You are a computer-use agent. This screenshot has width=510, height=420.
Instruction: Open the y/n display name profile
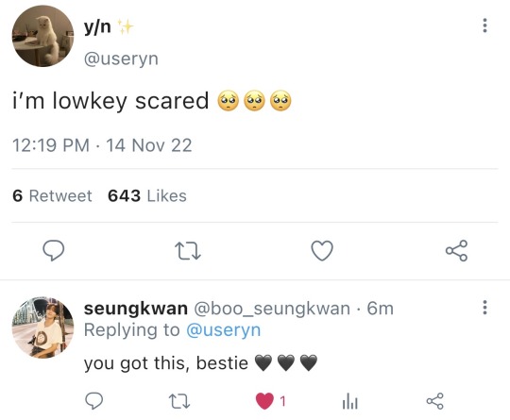pyautogui.click(x=97, y=27)
